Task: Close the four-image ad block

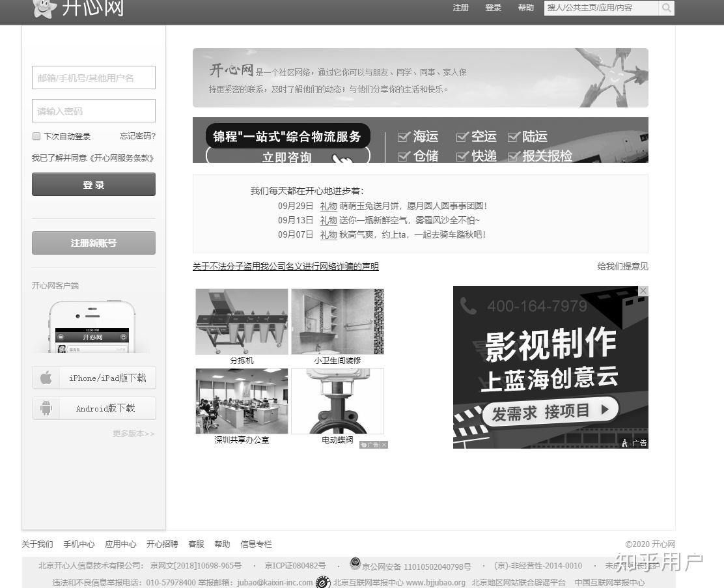Action: (384, 445)
